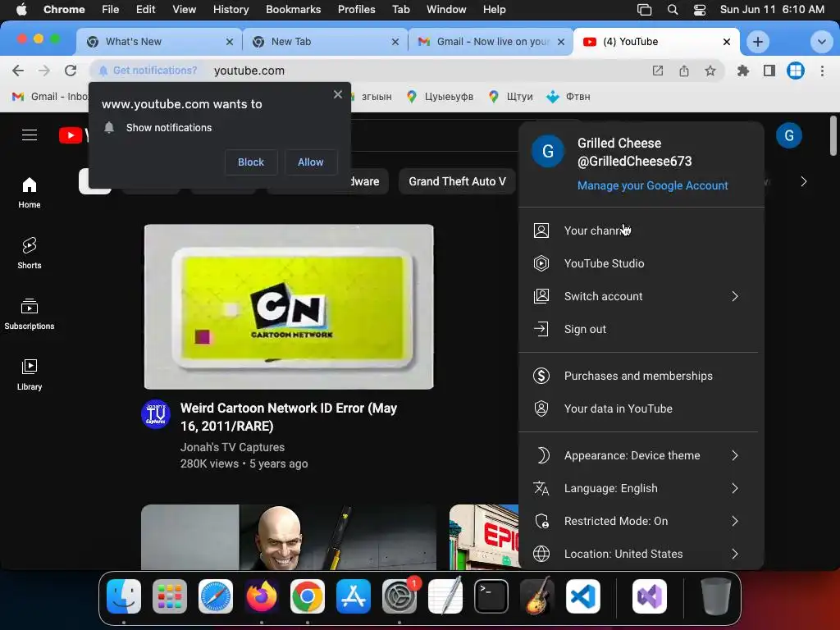Open Your channel from account menu
Image resolution: width=840 pixels, height=630 pixels.
click(x=641, y=231)
